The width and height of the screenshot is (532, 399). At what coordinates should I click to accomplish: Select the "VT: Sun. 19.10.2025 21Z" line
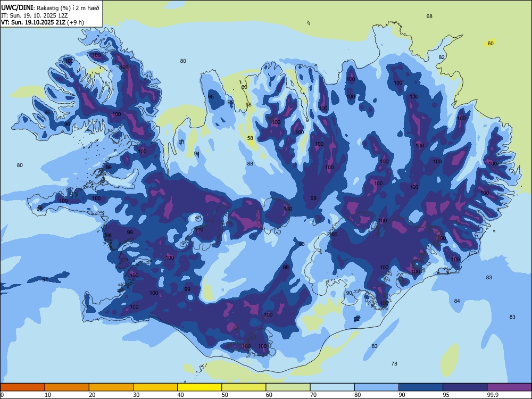pos(33,22)
